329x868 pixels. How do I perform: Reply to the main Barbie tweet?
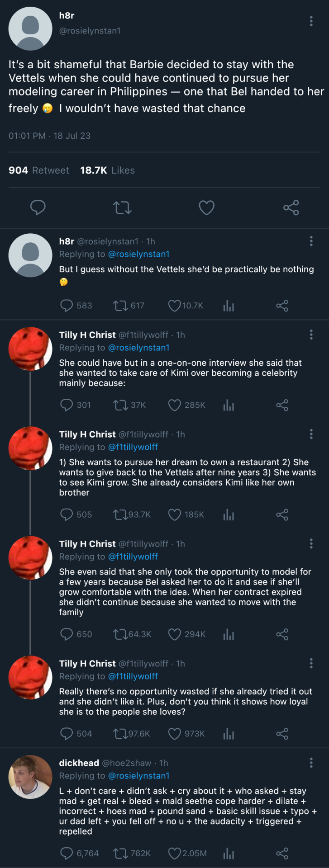click(38, 208)
